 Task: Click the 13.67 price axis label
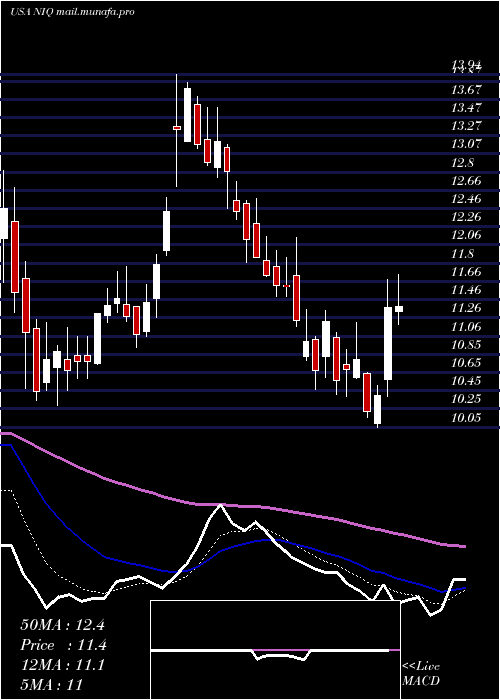[x=467, y=90]
